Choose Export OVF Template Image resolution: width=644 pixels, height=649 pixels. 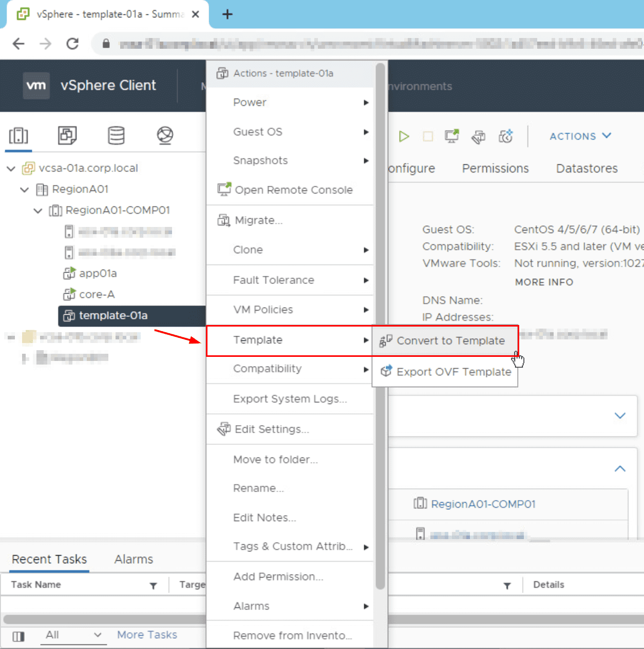coord(445,371)
